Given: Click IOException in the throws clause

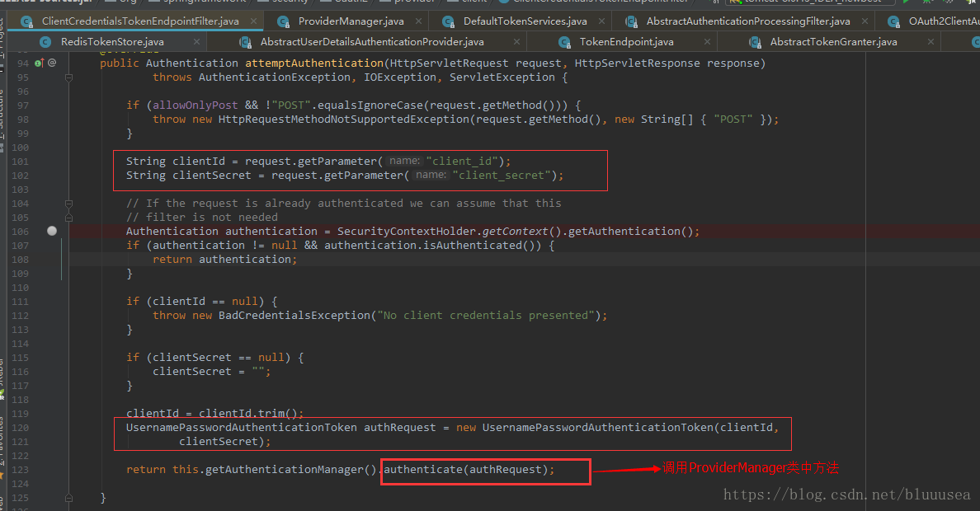Looking at the screenshot, I should point(400,77).
